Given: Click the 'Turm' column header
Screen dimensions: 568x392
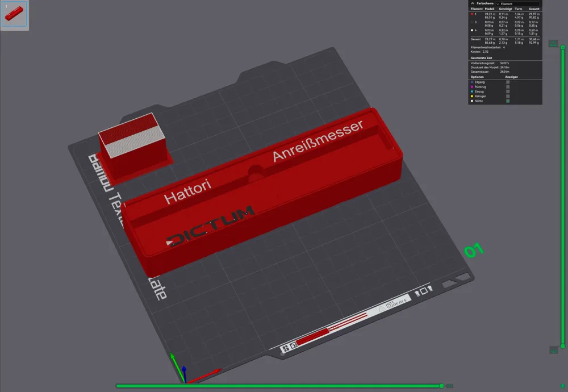Looking at the screenshot, I should click(x=519, y=9).
